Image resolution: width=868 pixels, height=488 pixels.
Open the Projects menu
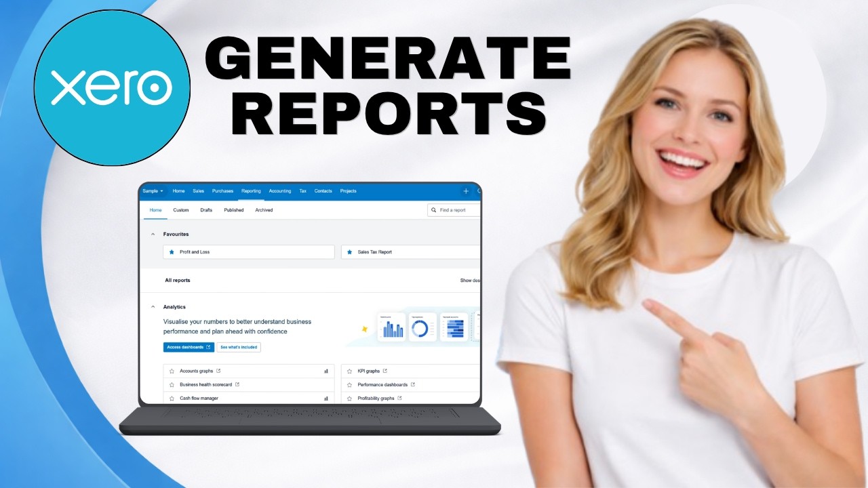(x=349, y=191)
